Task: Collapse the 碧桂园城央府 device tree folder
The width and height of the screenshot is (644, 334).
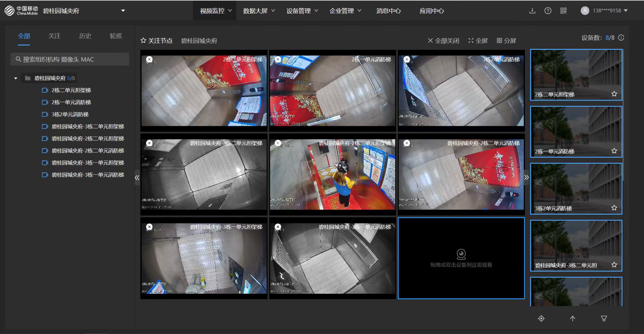Action: pyautogui.click(x=15, y=78)
